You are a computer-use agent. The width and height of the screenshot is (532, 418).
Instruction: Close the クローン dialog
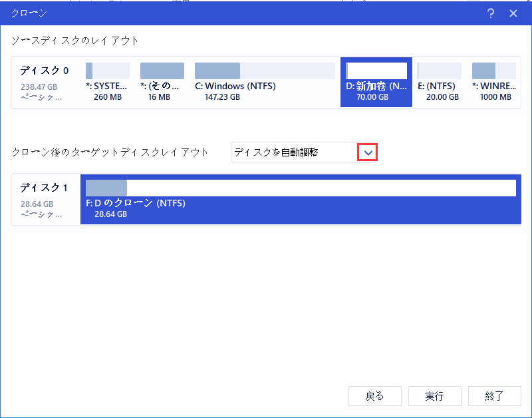pyautogui.click(x=513, y=13)
